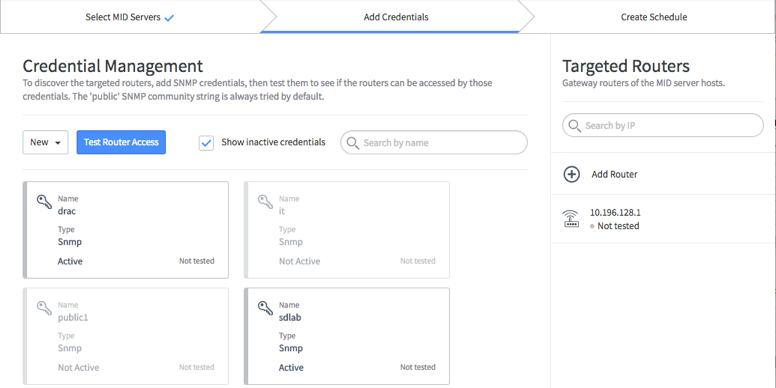
Task: Click the Add Router label
Action: 614,174
